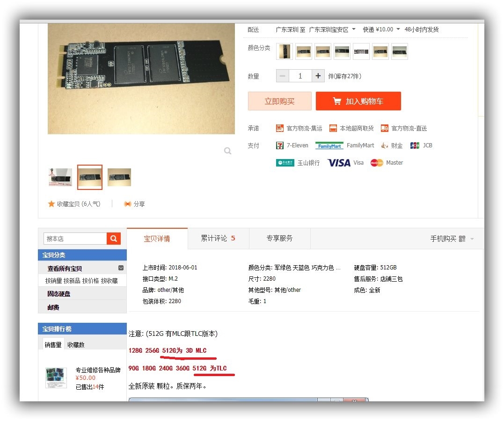Open the 专享服务 tab

(279, 238)
